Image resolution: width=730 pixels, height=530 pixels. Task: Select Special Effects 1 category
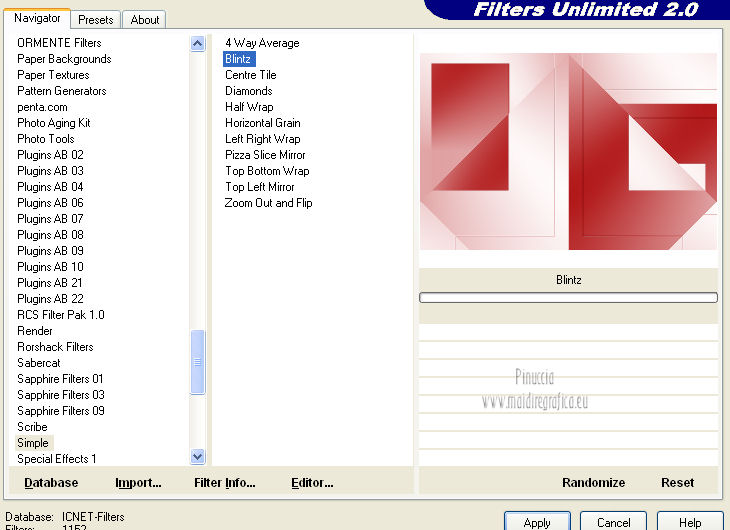pyautogui.click(x=56, y=459)
